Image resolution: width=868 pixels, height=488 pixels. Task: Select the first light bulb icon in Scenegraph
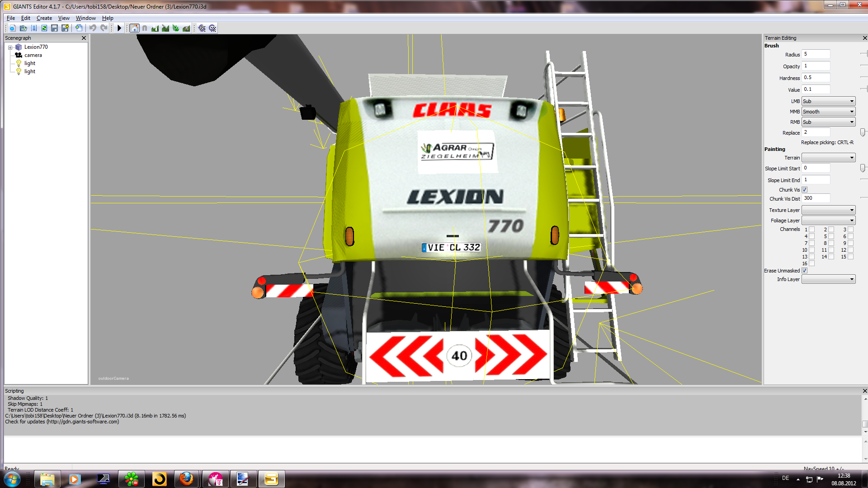[x=19, y=63]
